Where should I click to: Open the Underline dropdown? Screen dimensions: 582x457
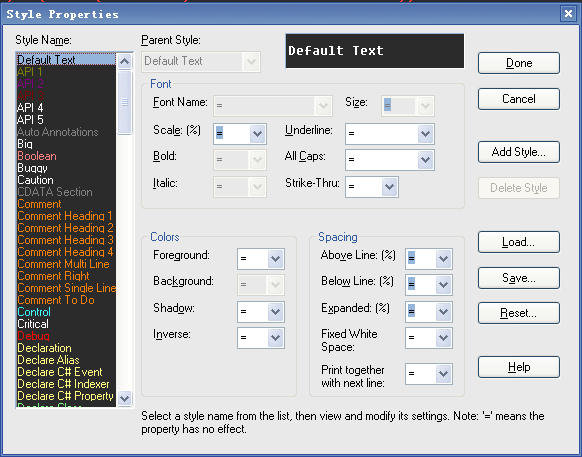click(x=425, y=134)
